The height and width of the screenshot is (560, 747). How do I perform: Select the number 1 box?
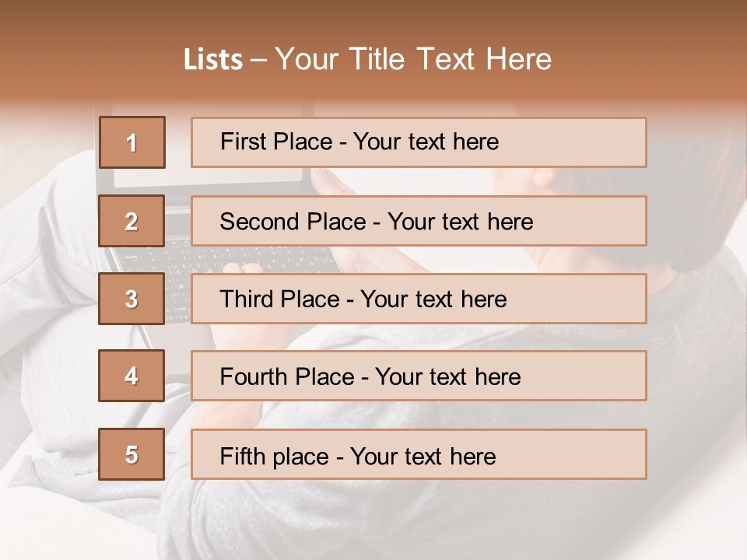click(x=132, y=142)
